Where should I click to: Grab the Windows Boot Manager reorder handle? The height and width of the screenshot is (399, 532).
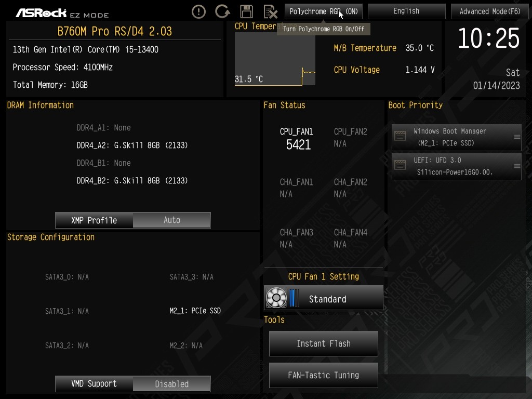click(517, 137)
